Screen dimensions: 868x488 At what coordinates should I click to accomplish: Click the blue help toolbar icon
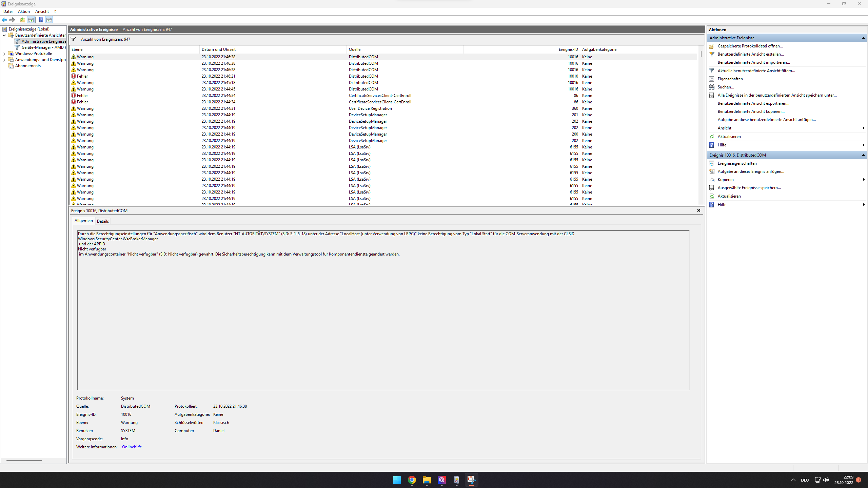[41, 20]
